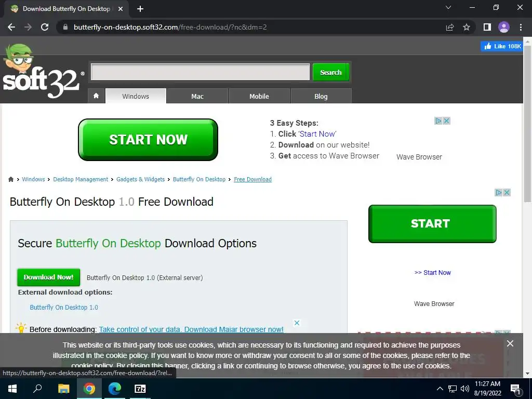Open the Windows Start menu

coord(12,389)
